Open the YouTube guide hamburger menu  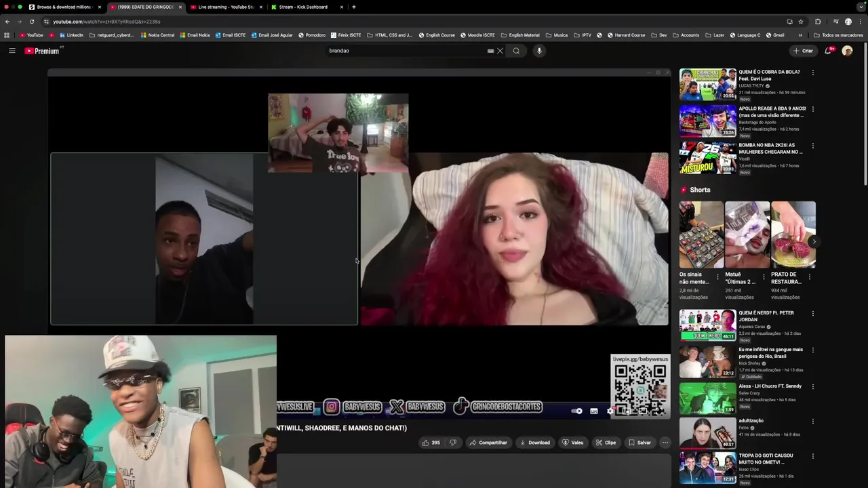coord(12,51)
